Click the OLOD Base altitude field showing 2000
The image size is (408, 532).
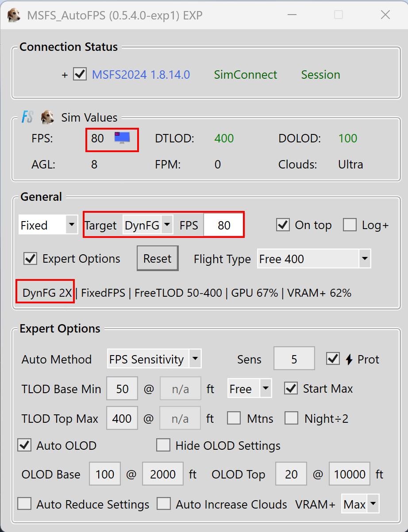click(x=163, y=474)
